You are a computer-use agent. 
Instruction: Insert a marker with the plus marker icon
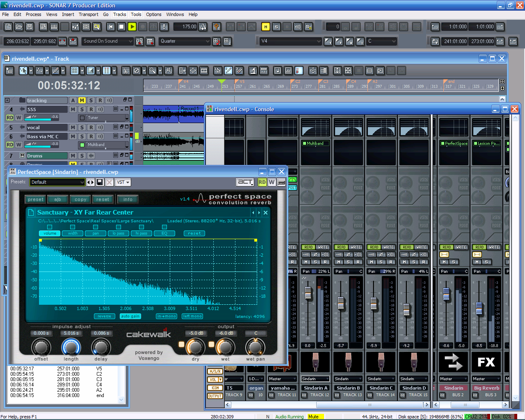349,41
